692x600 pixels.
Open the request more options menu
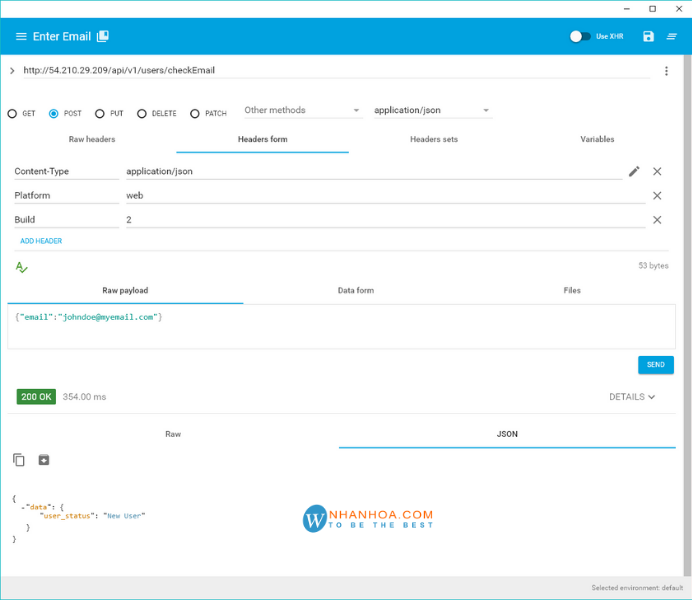[666, 71]
